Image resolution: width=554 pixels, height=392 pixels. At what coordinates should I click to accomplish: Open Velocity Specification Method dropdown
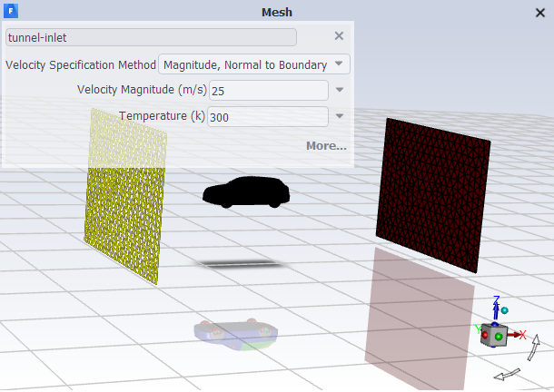point(254,64)
